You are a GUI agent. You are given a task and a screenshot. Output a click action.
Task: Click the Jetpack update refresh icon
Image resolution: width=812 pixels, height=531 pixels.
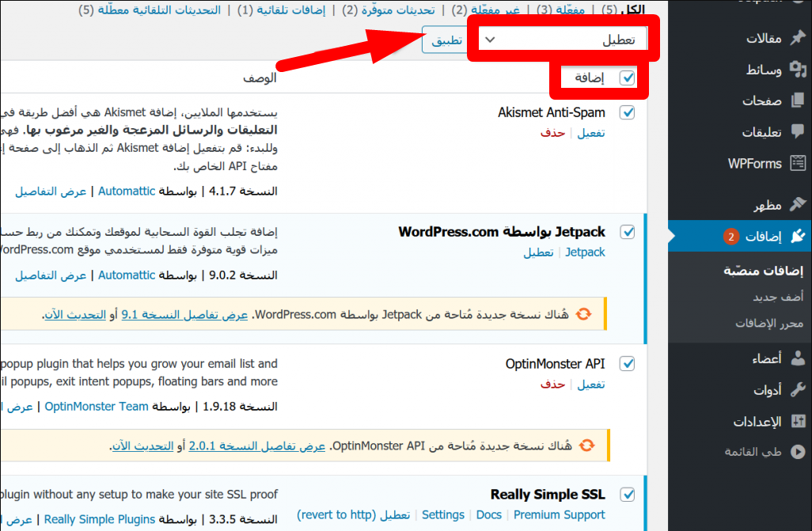pos(583,314)
